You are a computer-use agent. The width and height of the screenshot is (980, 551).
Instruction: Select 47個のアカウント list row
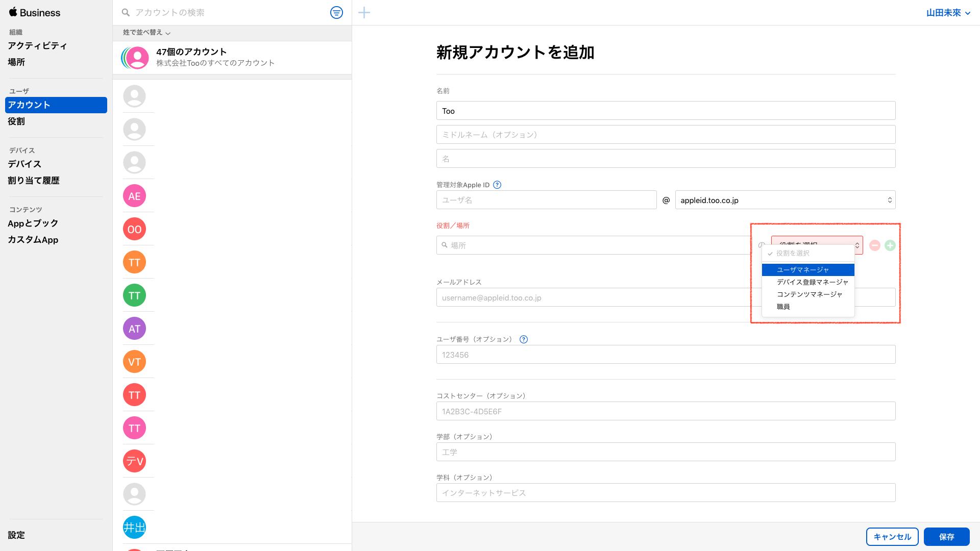pyautogui.click(x=232, y=58)
